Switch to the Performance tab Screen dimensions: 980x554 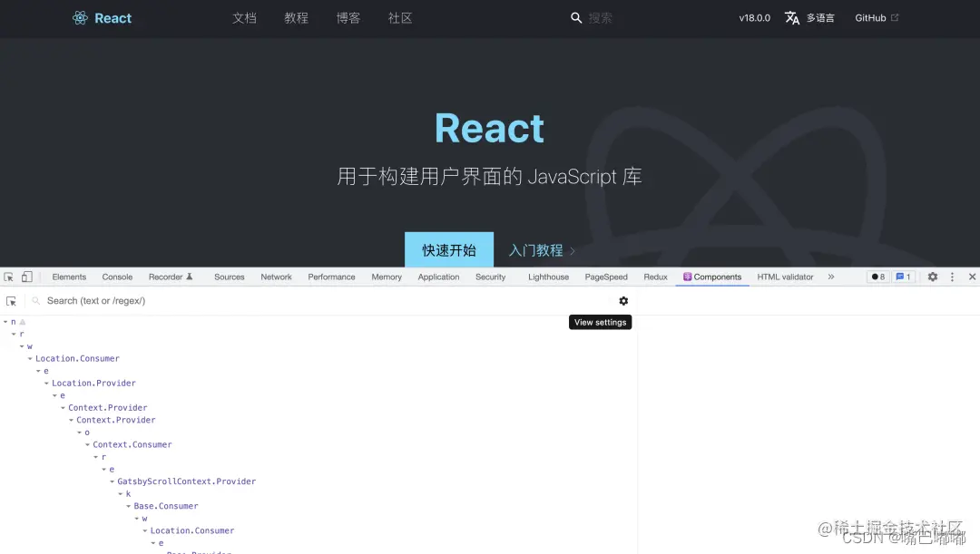tap(331, 277)
